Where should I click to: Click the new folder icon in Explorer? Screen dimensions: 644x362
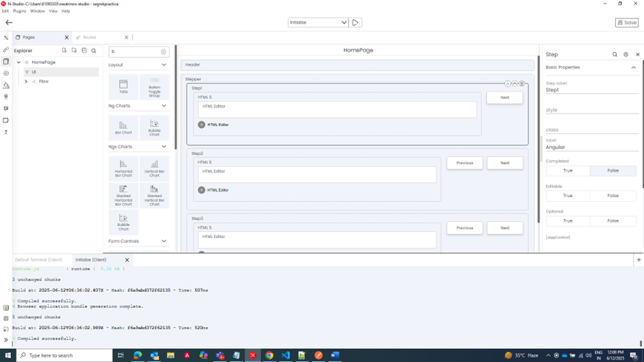pos(75,51)
